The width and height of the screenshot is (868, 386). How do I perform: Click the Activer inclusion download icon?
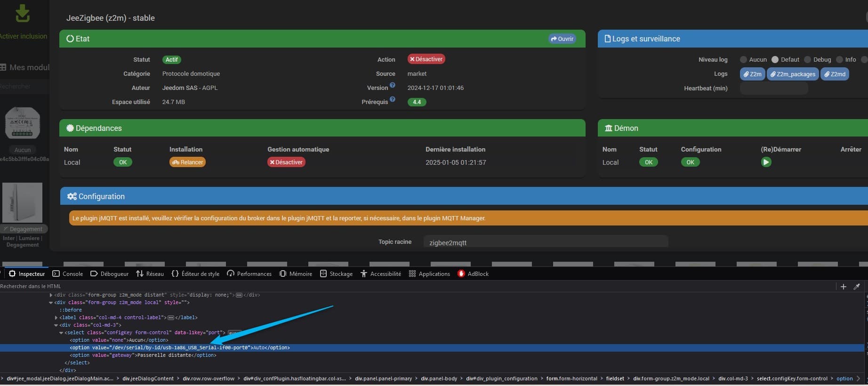[22, 13]
